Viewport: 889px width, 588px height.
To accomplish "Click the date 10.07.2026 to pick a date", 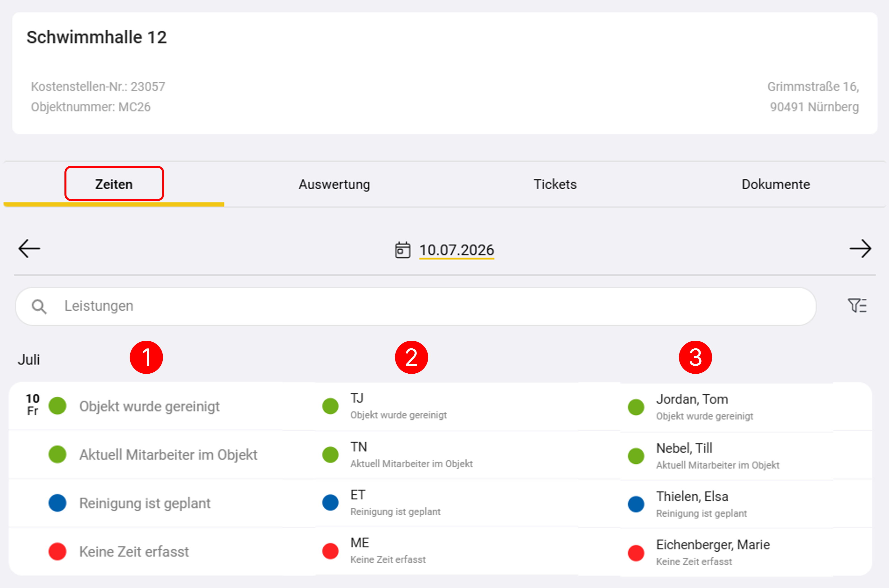I will 456,250.
